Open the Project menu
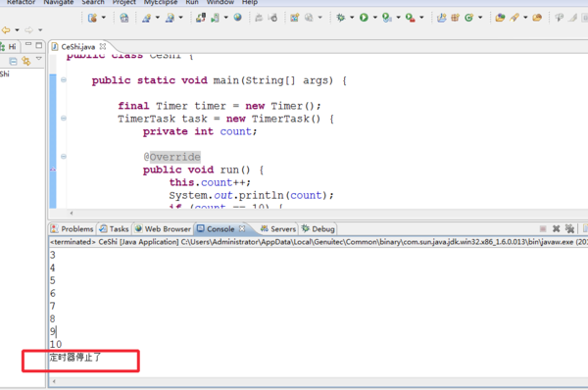 click(x=124, y=2)
